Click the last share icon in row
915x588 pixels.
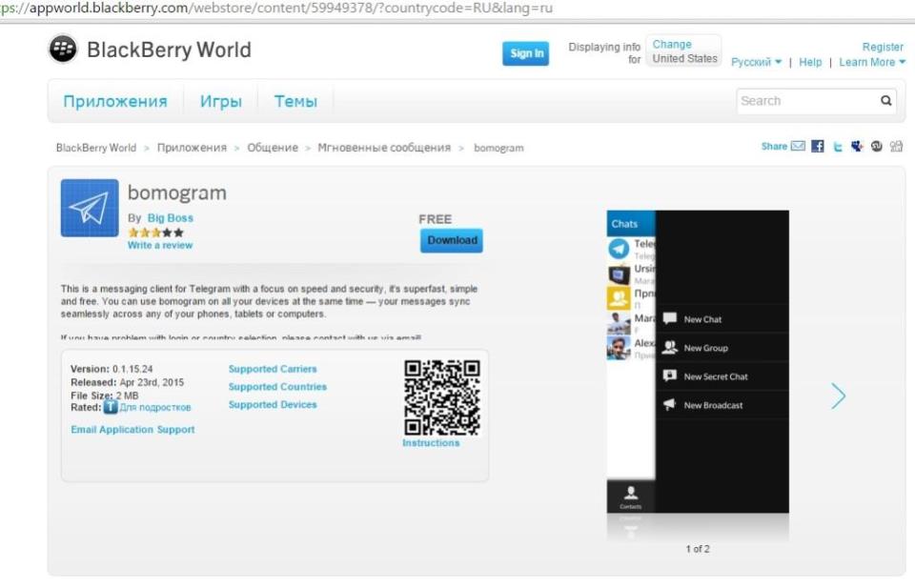pos(896,147)
